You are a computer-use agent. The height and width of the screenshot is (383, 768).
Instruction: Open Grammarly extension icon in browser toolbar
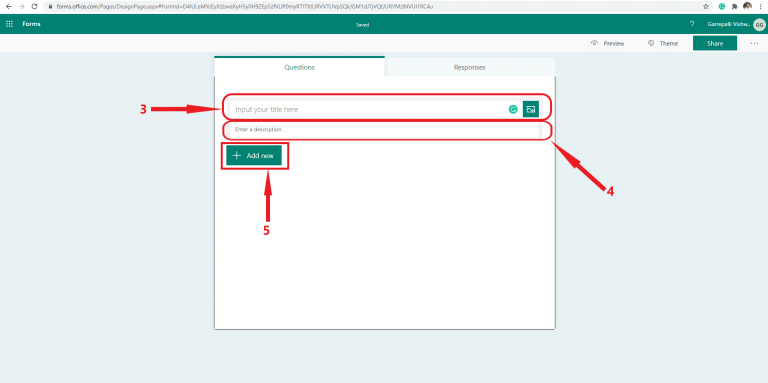point(721,7)
